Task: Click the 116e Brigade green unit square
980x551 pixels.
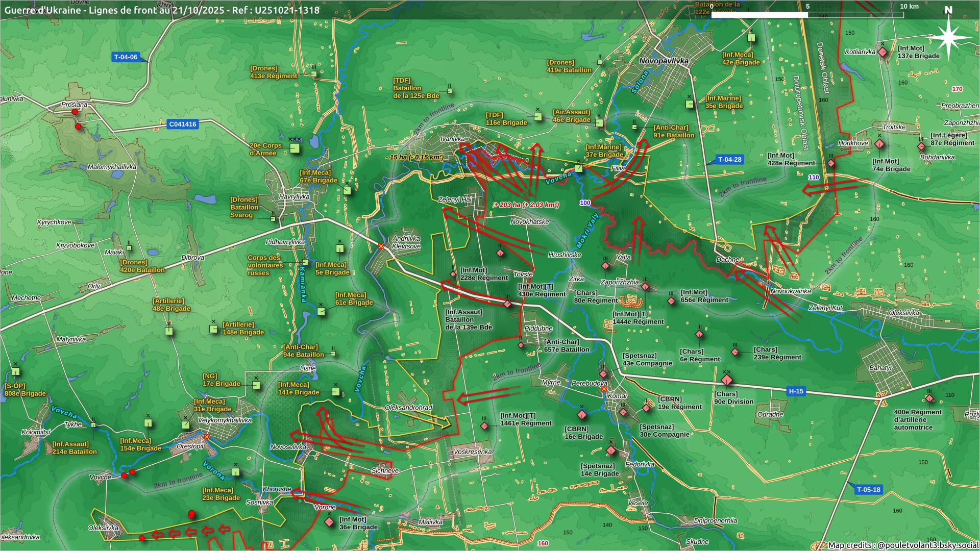Action: pos(537,117)
